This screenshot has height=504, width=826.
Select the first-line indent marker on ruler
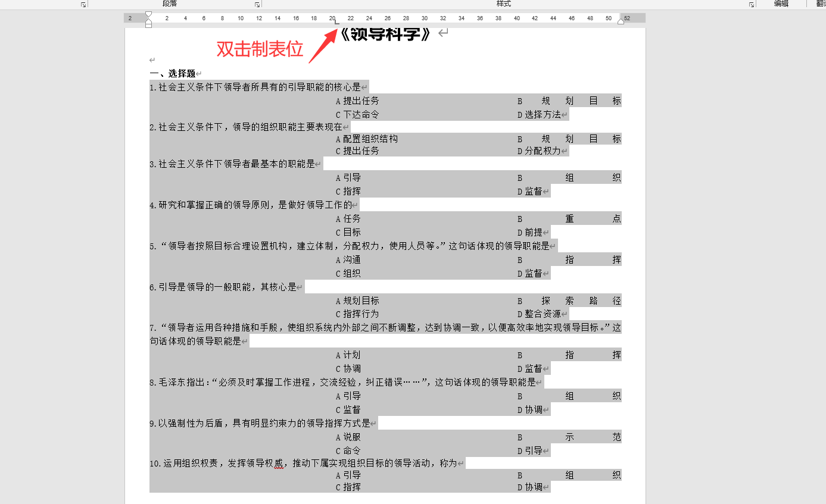pos(148,15)
